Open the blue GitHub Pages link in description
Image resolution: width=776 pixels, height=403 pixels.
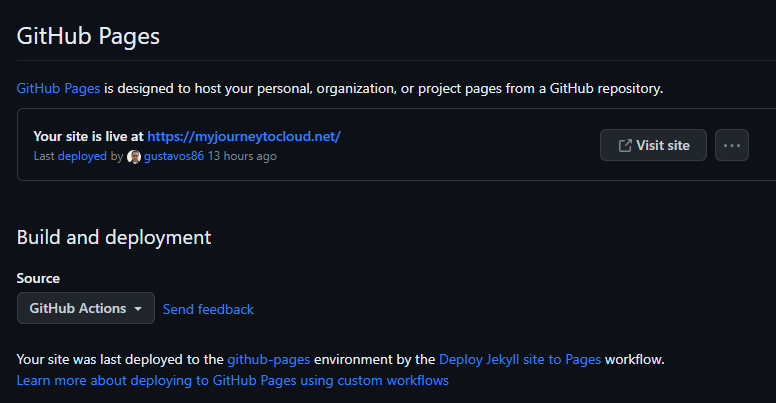[x=58, y=88]
